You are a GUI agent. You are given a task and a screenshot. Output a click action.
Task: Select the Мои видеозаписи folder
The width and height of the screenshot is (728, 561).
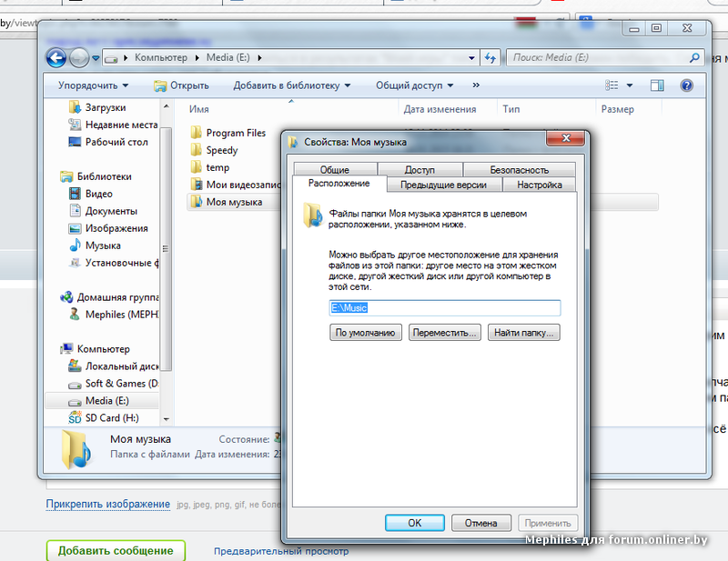[236, 185]
